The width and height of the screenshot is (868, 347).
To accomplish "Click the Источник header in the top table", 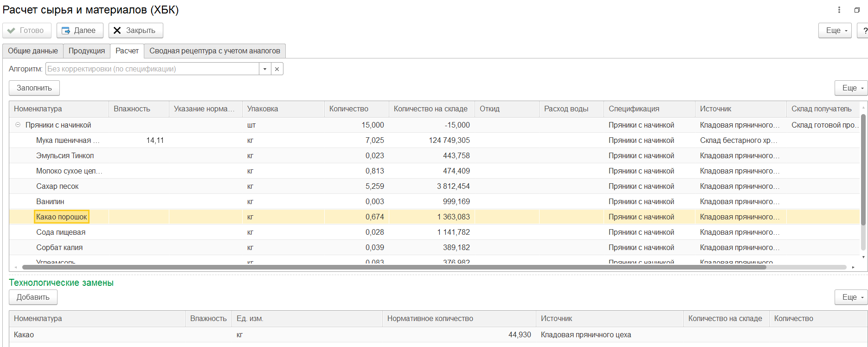I will pos(740,109).
